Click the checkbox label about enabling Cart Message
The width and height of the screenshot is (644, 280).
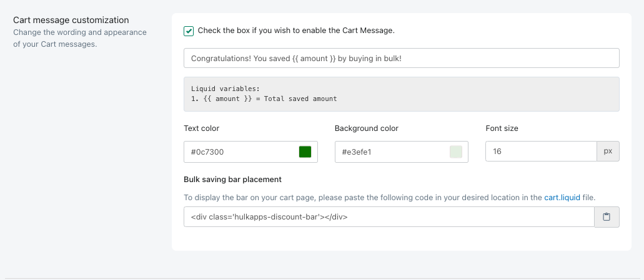coord(296,31)
